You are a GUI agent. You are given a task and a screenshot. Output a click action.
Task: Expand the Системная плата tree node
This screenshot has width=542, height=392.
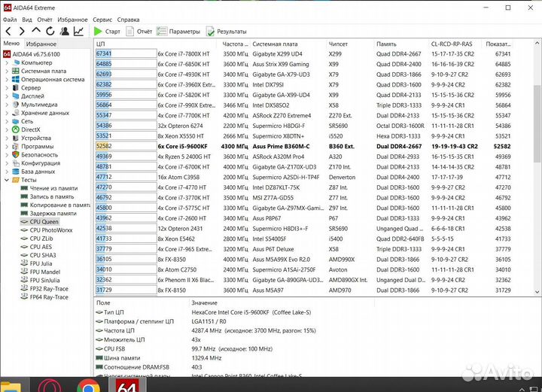point(7,71)
